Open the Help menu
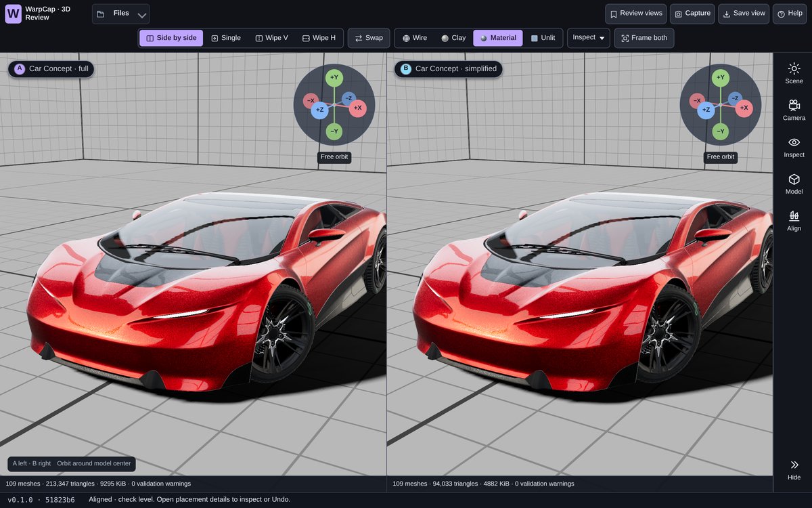Viewport: 812px width, 508px height. click(x=790, y=14)
